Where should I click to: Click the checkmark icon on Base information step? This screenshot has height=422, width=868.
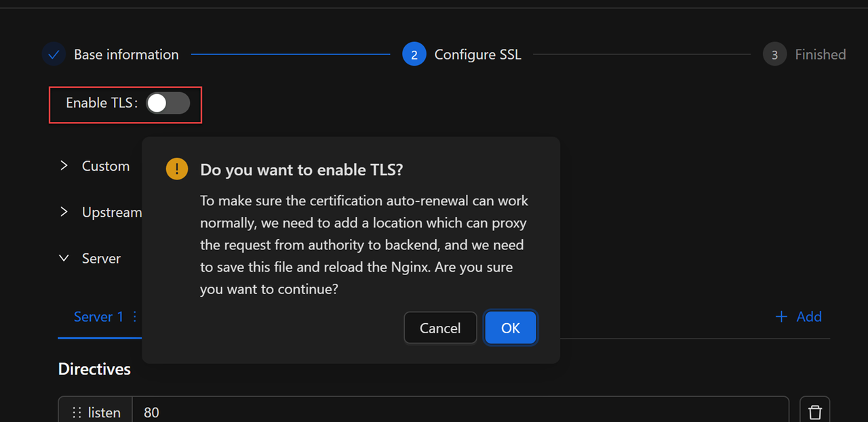pyautogui.click(x=54, y=54)
